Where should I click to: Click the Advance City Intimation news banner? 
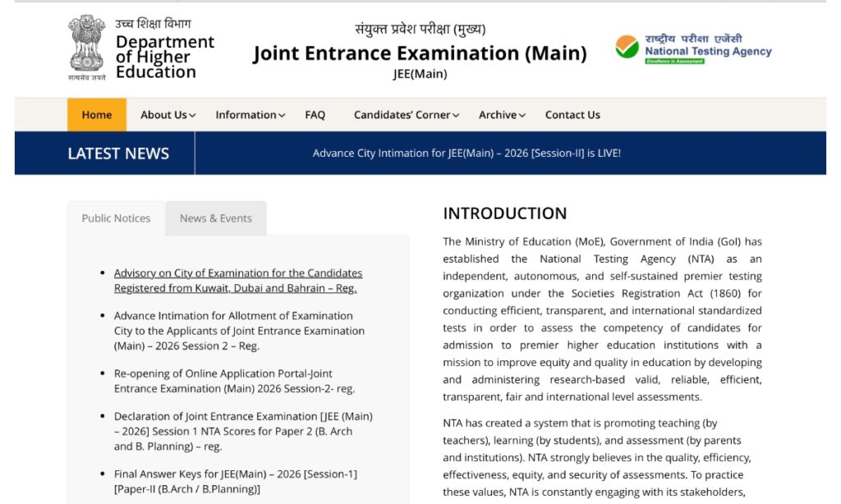click(x=466, y=153)
